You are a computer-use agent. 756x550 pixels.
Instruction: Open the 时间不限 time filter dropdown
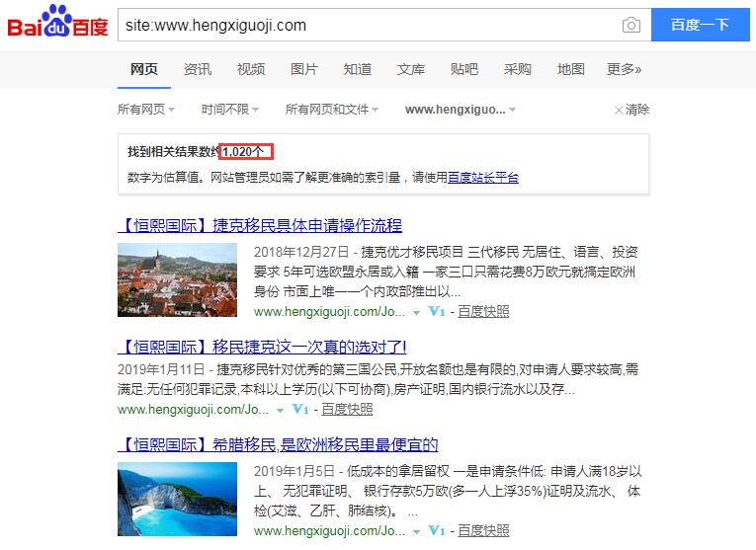point(230,110)
